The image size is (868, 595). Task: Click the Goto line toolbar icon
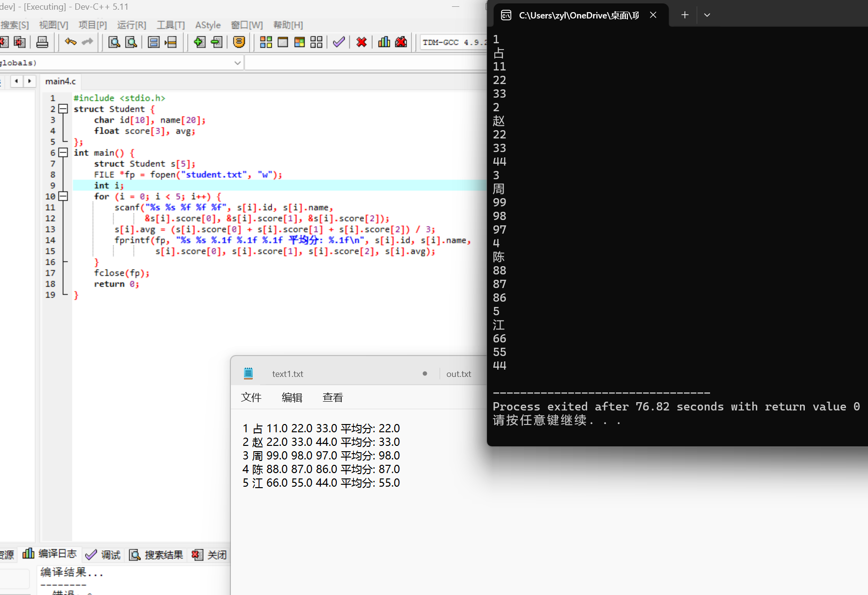(x=171, y=42)
